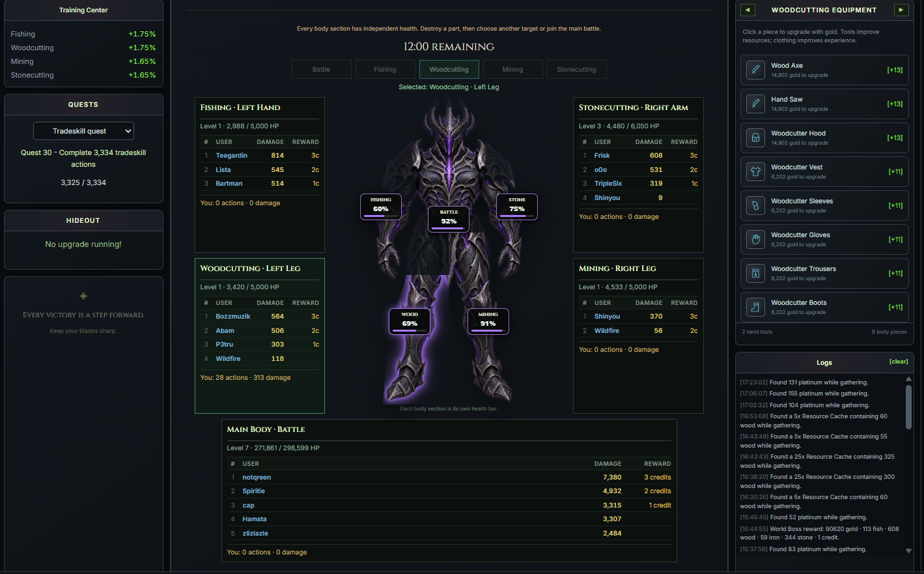Select the Fishing · Left Hand panel heading
This screenshot has width=924, height=574.
tap(240, 108)
